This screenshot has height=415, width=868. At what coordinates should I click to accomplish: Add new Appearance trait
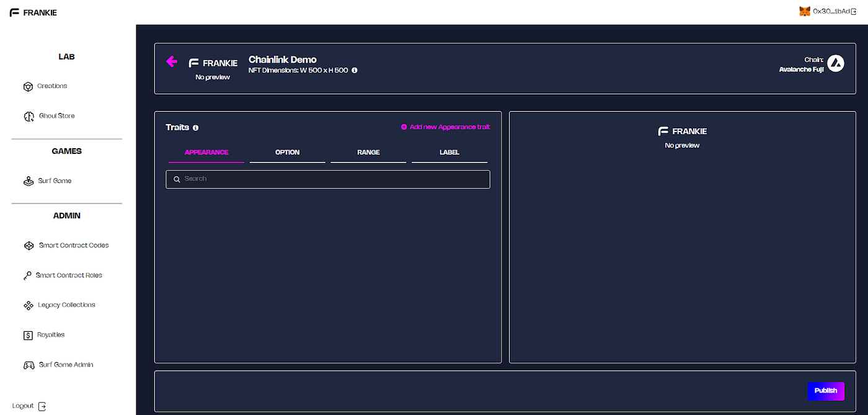coord(449,127)
